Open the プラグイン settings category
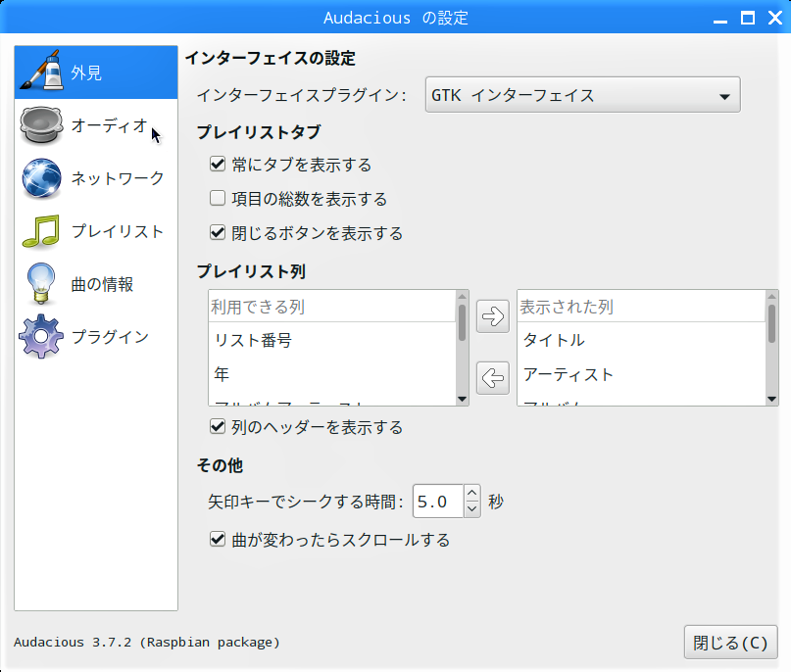The image size is (791, 672). [x=96, y=337]
